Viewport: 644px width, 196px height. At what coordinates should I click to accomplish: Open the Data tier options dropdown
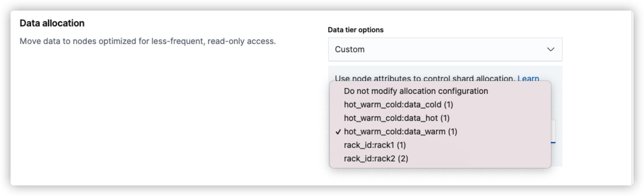coord(445,49)
